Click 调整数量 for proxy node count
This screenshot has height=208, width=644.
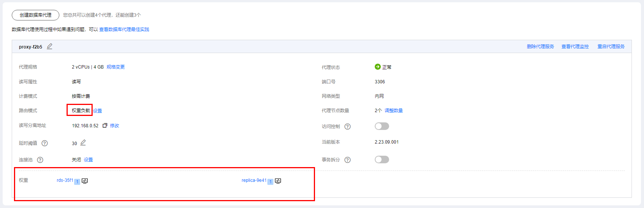(x=393, y=111)
